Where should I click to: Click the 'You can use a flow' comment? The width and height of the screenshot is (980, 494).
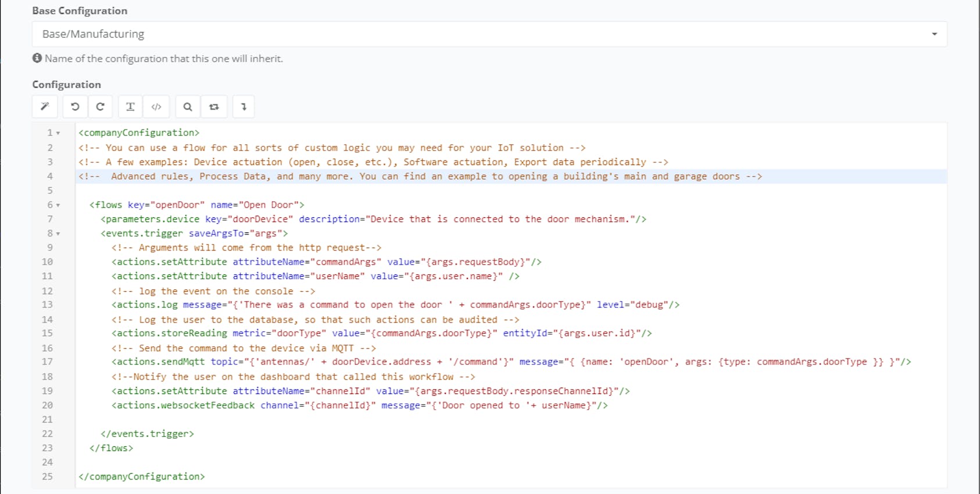[332, 148]
